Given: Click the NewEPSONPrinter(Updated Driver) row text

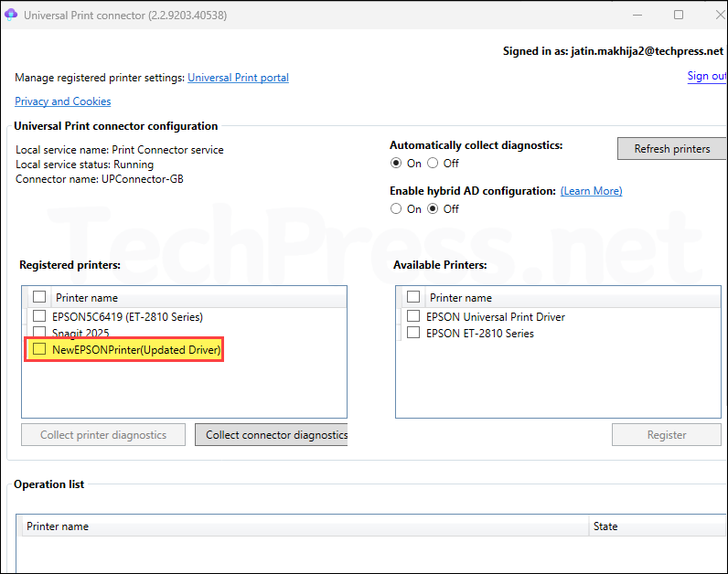Looking at the screenshot, I should (136, 350).
